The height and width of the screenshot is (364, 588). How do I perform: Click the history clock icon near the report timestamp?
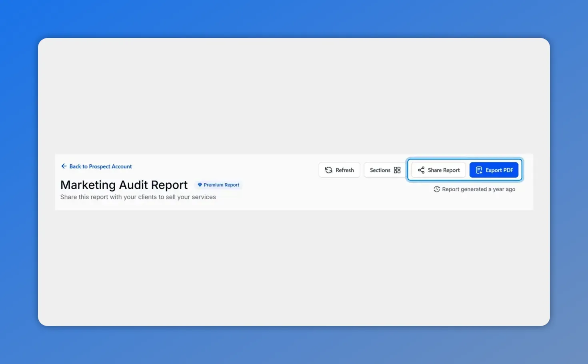pyautogui.click(x=436, y=189)
